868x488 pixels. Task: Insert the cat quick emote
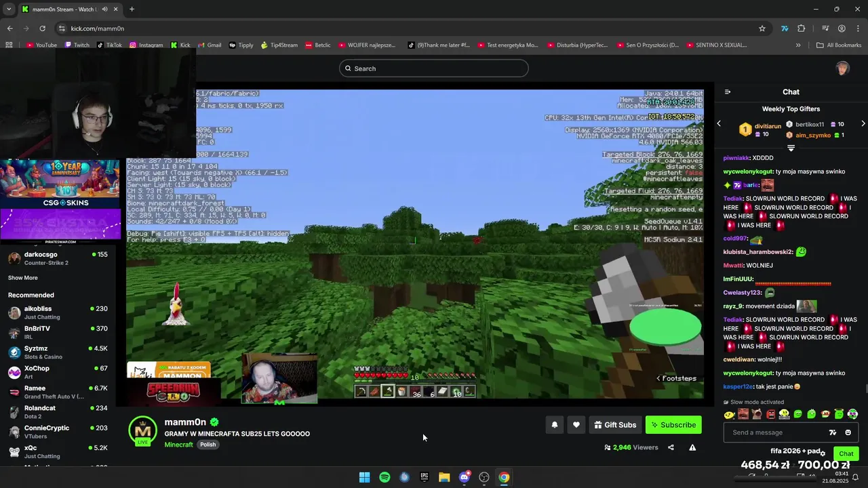[x=757, y=414]
